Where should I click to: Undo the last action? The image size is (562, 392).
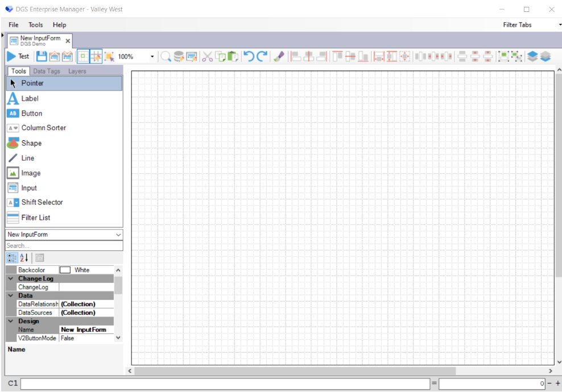(x=249, y=56)
